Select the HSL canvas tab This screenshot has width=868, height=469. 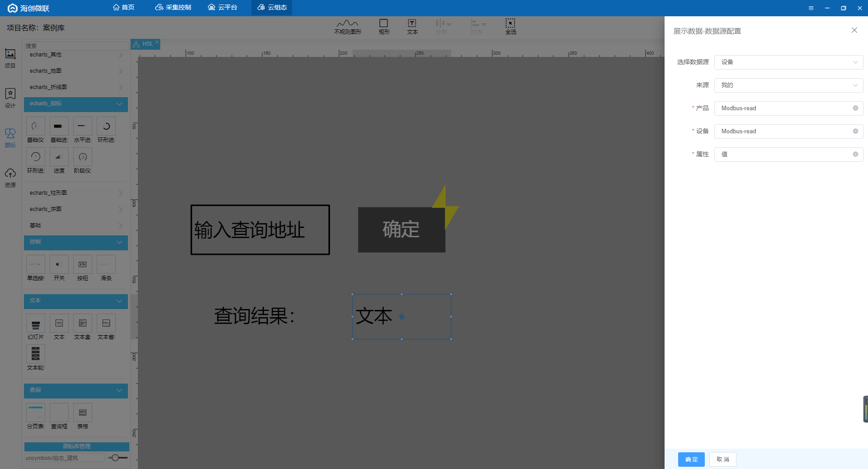coord(145,44)
